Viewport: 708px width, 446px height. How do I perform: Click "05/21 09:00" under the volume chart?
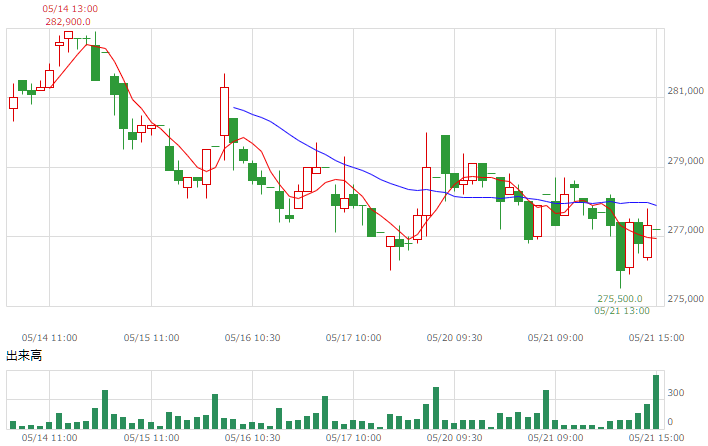pos(555,438)
